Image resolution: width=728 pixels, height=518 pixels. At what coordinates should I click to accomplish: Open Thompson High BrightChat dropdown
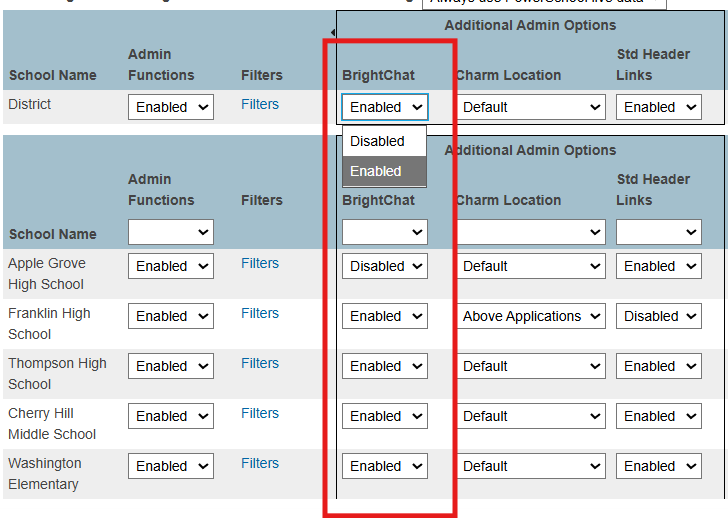385,366
